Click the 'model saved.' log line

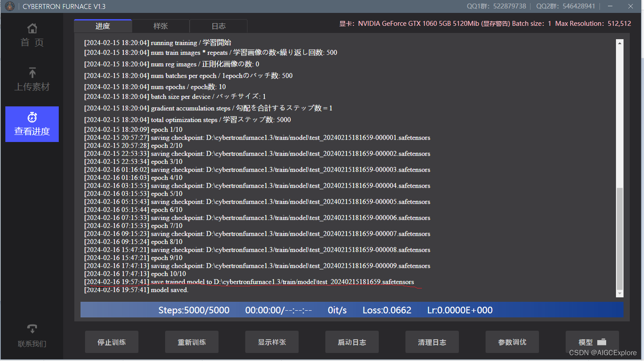tap(136, 290)
